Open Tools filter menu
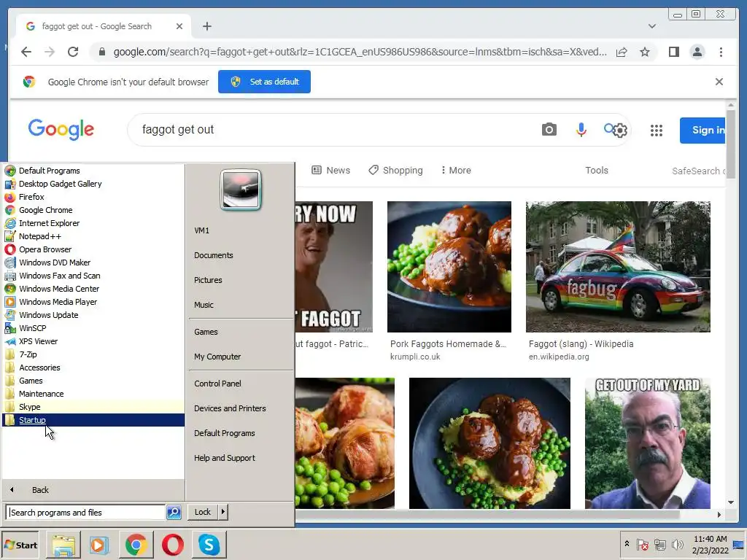Screen dimensions: 747x560 (x=597, y=170)
